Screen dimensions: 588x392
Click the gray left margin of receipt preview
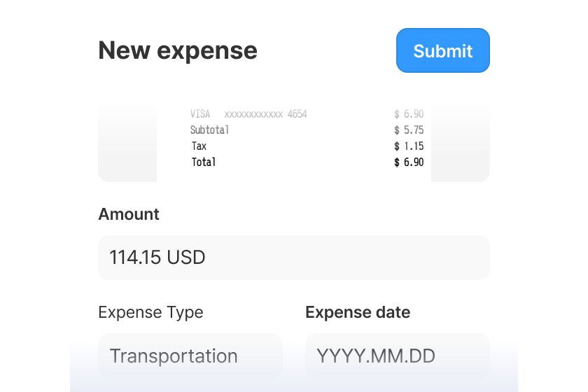pyautogui.click(x=127, y=143)
